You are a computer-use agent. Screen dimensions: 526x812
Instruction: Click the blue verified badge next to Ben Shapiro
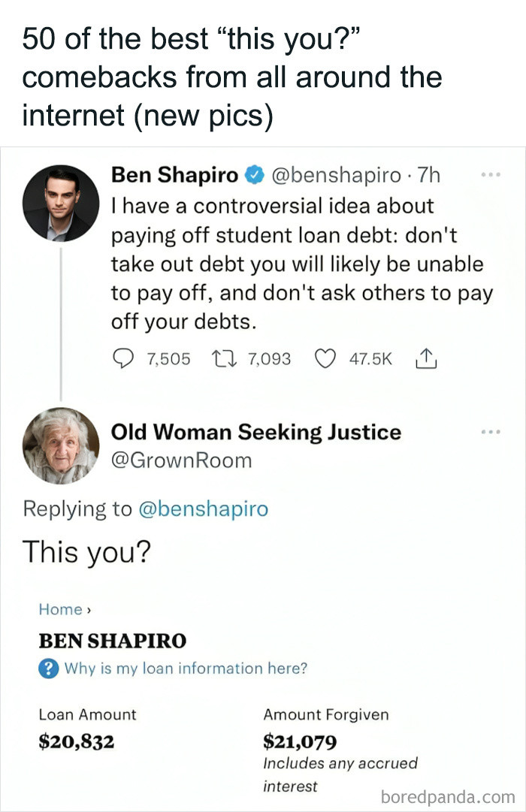pos(254,177)
